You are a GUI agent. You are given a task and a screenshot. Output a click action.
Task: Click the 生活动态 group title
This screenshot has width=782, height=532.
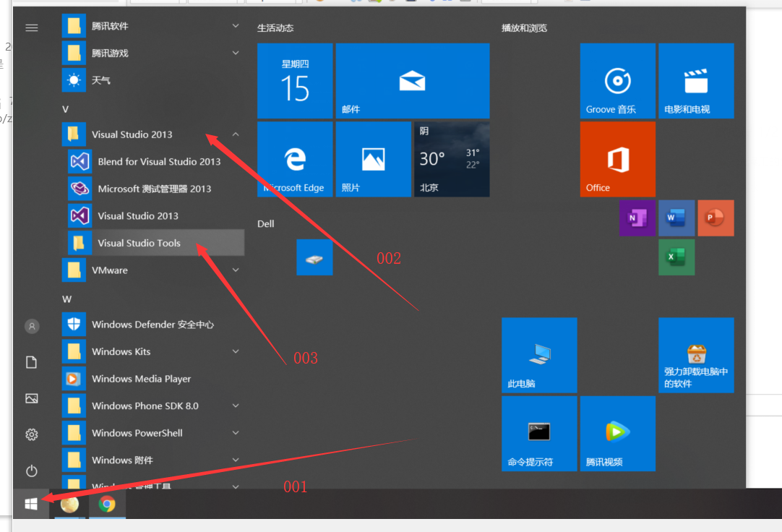tap(275, 28)
